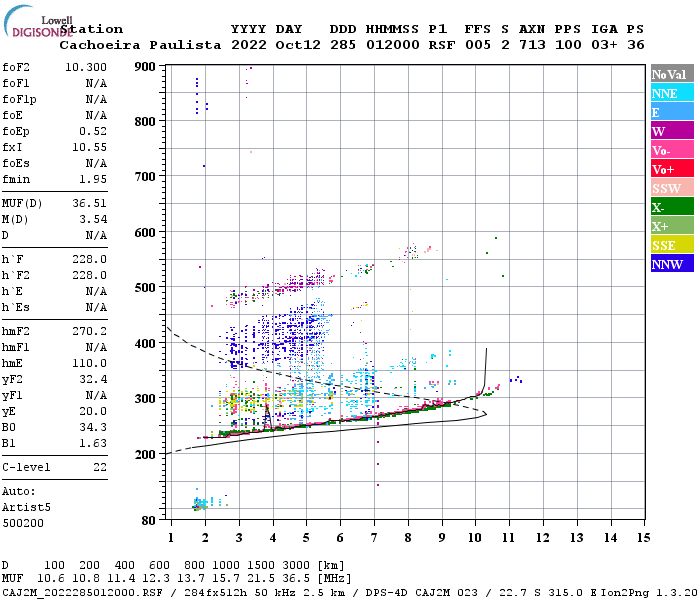This screenshot has width=700, height=600.
Task: Select the E blue legend swatch
Action: 672,112
